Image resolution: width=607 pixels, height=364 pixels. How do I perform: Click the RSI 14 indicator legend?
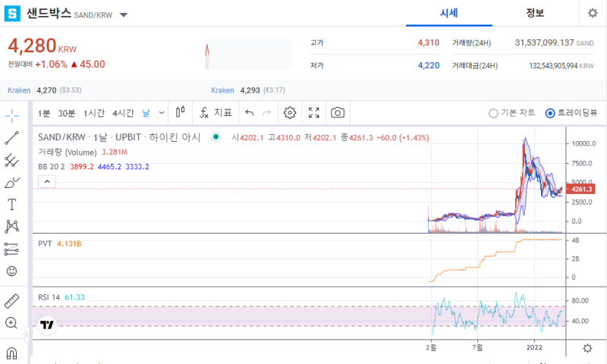point(49,297)
